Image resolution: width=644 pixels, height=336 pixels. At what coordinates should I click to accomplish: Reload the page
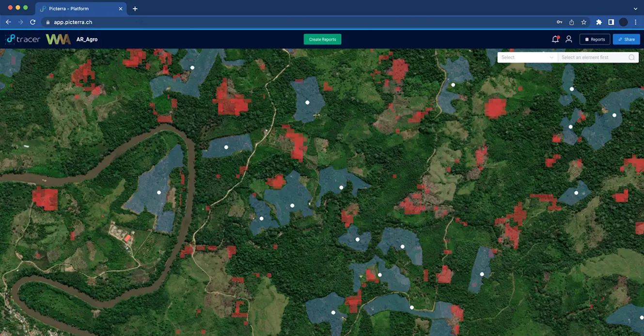(x=33, y=22)
